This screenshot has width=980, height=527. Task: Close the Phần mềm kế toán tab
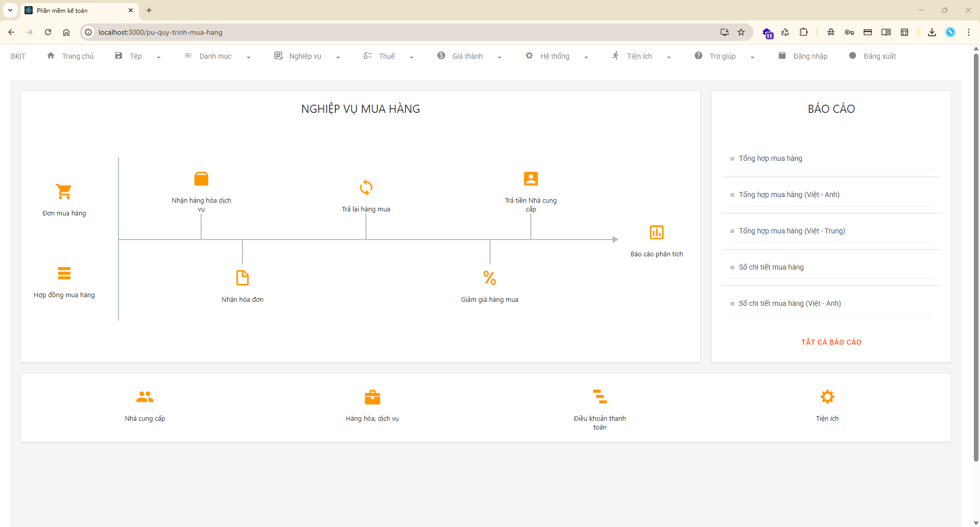(x=131, y=10)
